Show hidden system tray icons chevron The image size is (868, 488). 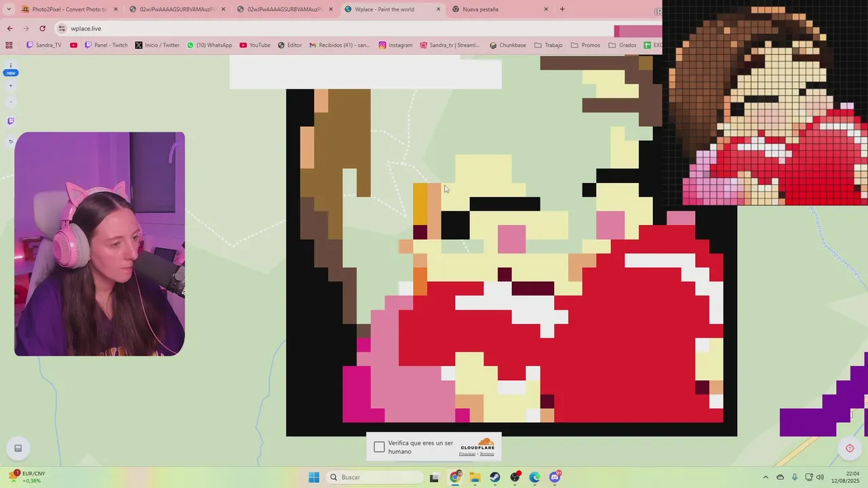click(766, 477)
